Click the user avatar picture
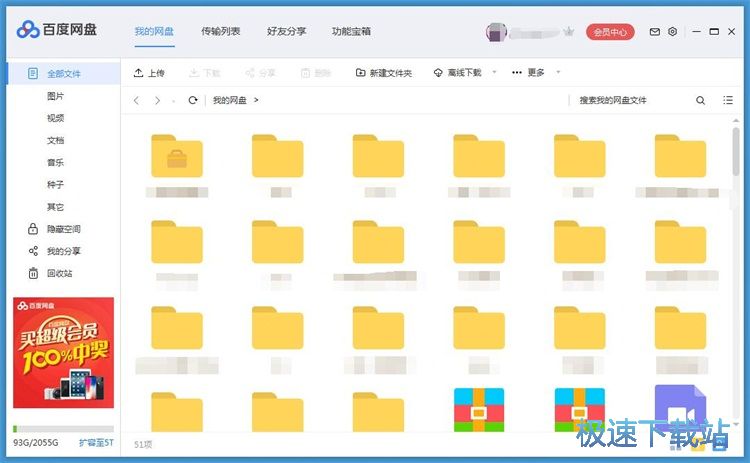Viewport: 750px width, 463px height. [x=496, y=32]
